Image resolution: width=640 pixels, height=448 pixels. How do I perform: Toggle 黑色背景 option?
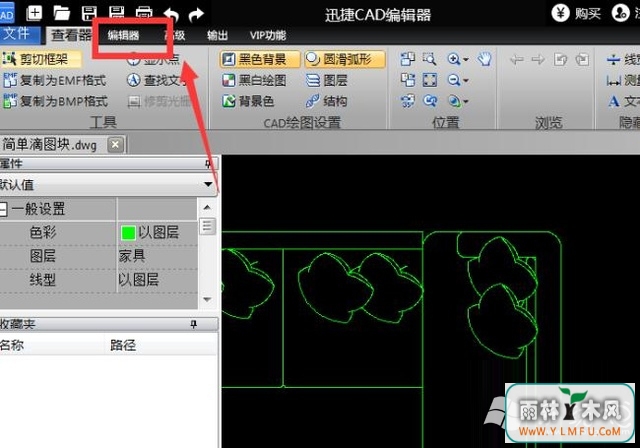(x=260, y=60)
